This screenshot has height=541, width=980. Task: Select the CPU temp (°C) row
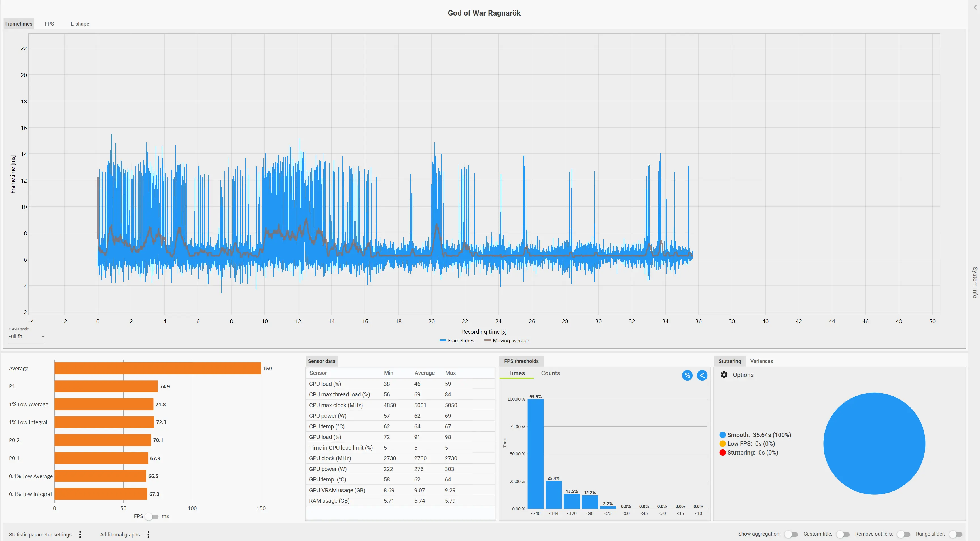pyautogui.click(x=401, y=426)
